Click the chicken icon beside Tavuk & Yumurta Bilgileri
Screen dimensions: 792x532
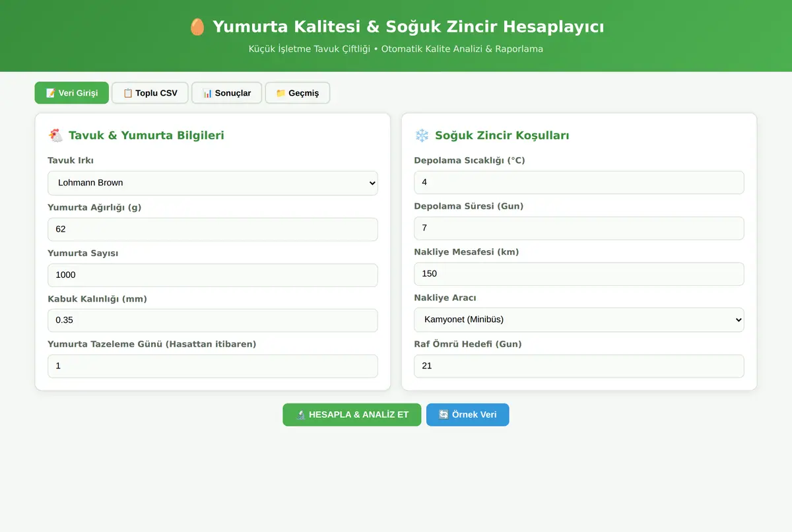click(55, 135)
